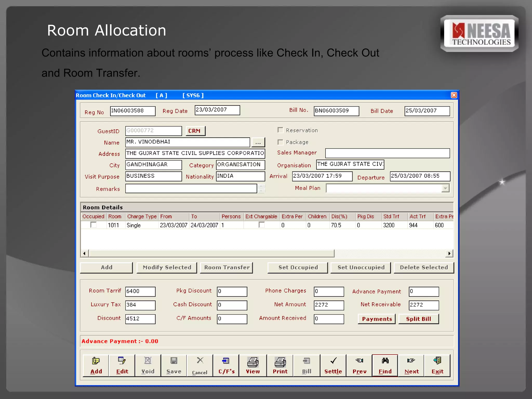
Task: Click the Save toolbar icon
Action: [x=174, y=365]
